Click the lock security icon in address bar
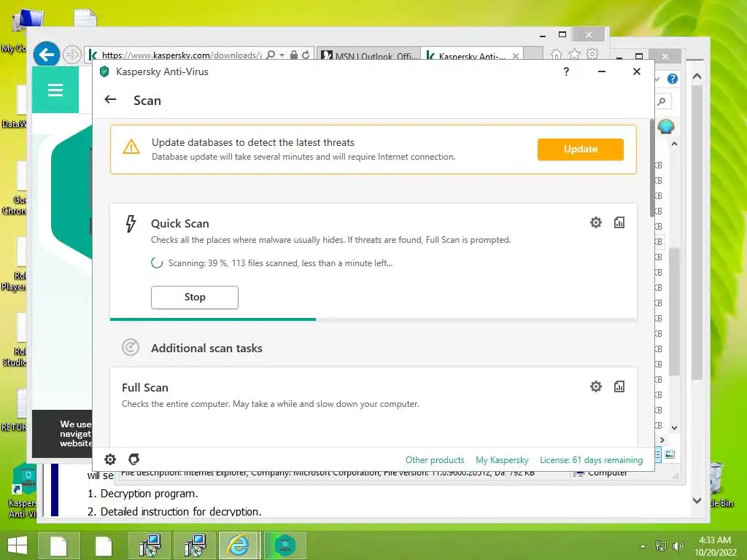Image resolution: width=747 pixels, height=560 pixels. pyautogui.click(x=294, y=55)
